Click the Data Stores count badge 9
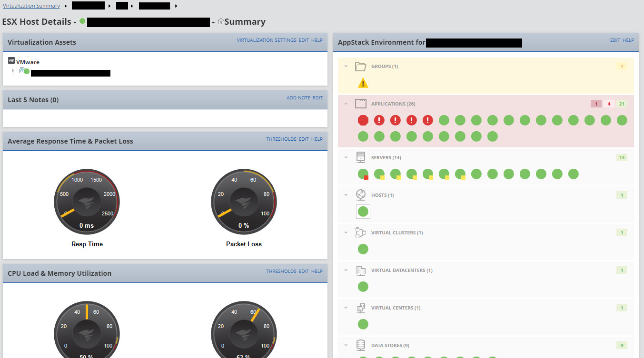 pyautogui.click(x=621, y=346)
